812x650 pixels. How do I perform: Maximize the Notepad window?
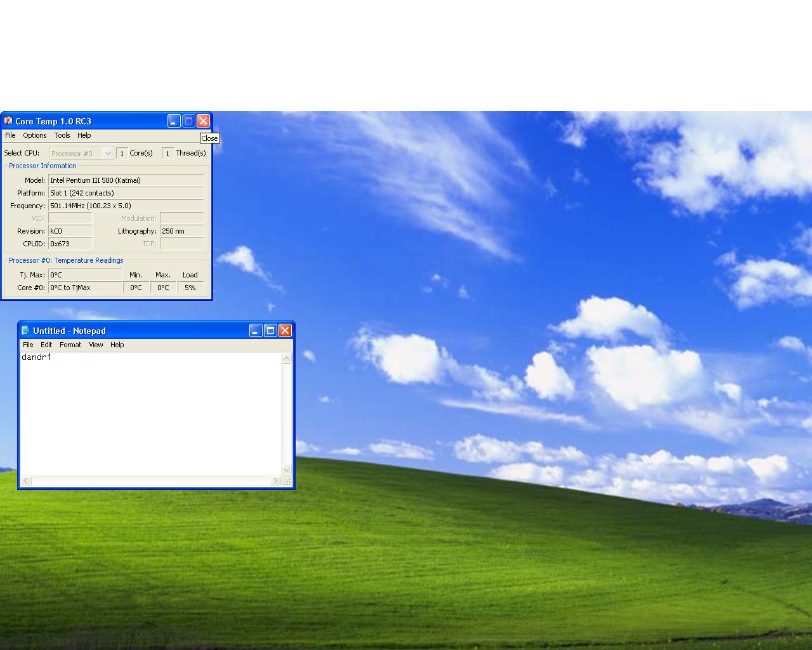coord(270,330)
